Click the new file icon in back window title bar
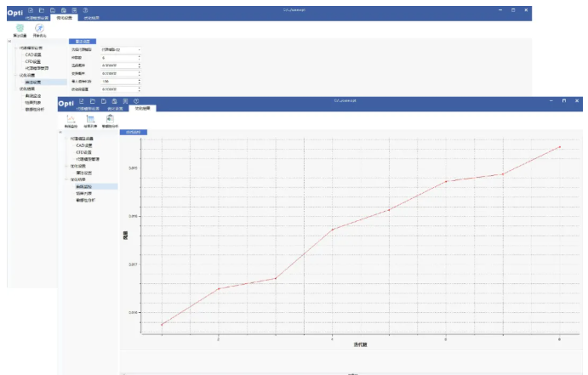 coord(31,10)
